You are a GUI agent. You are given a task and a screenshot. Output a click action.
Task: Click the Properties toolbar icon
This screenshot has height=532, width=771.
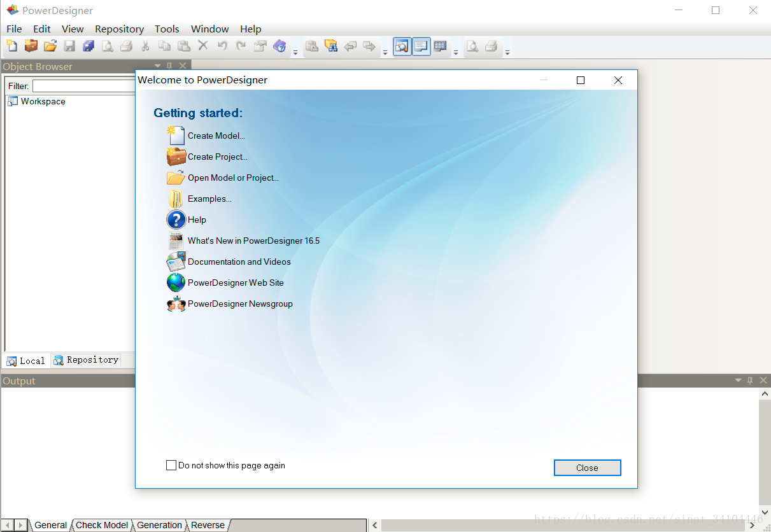tap(260, 46)
